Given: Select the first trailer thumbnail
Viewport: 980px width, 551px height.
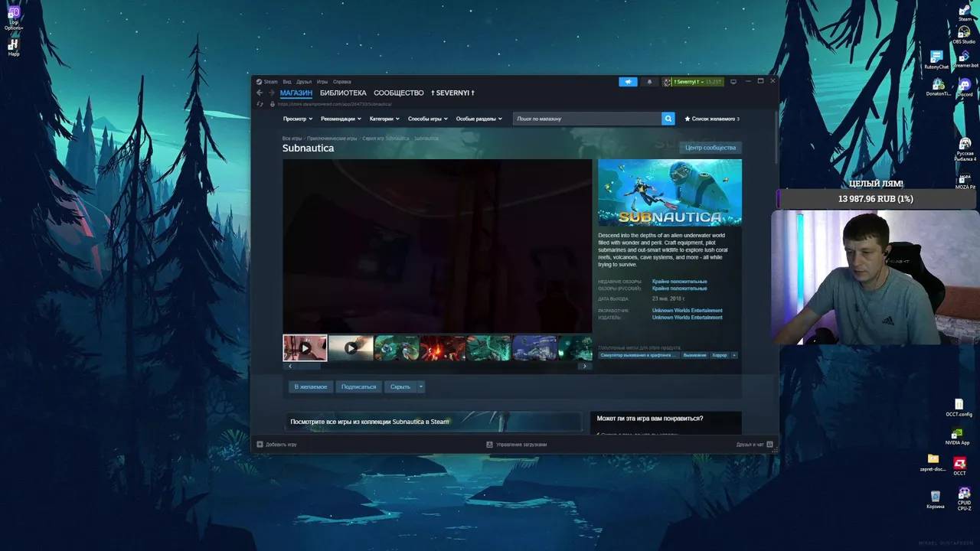Looking at the screenshot, I should [x=305, y=347].
